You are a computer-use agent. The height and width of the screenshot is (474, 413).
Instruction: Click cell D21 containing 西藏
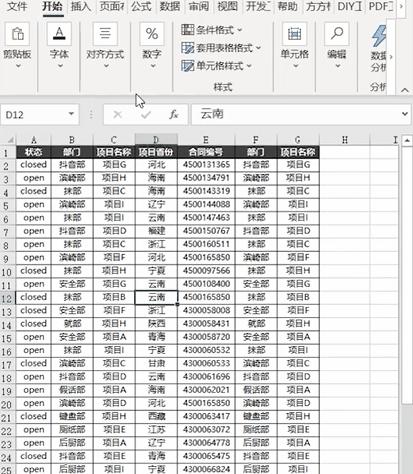tap(156, 416)
